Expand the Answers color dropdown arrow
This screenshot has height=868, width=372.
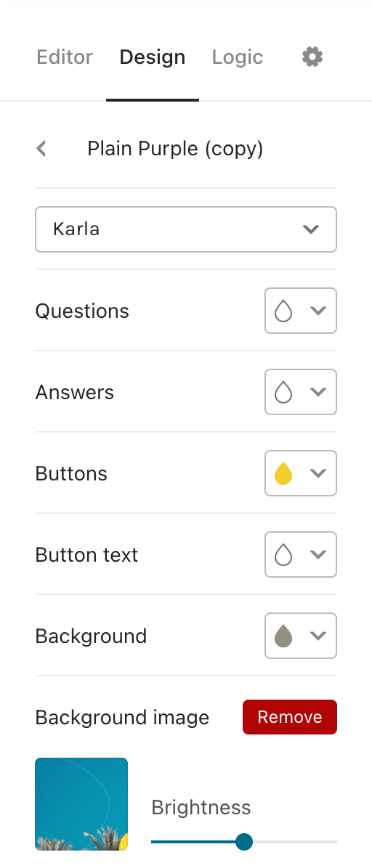[318, 392]
